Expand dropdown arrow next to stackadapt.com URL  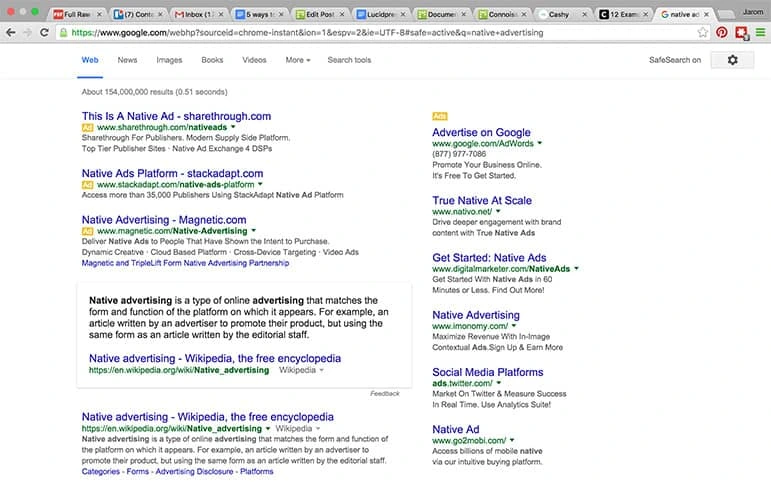click(x=260, y=184)
